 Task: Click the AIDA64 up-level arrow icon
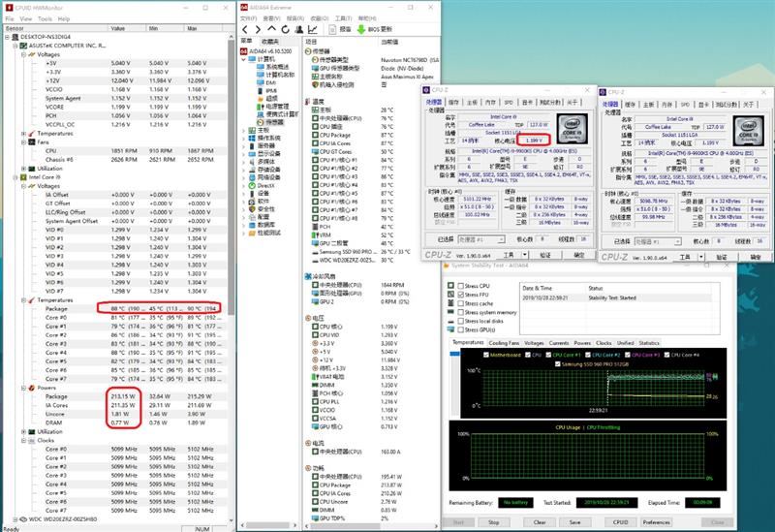coord(271,29)
